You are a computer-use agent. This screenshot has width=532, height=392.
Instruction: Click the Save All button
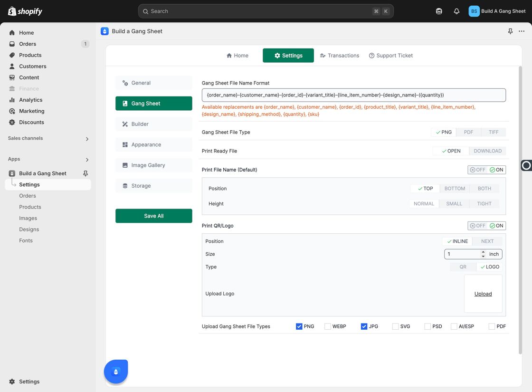point(154,216)
